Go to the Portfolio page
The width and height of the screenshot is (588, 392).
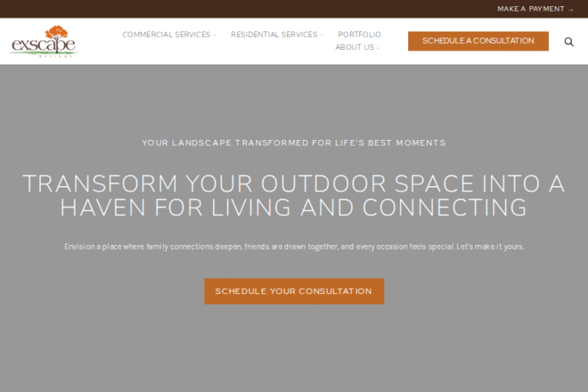[x=359, y=34]
